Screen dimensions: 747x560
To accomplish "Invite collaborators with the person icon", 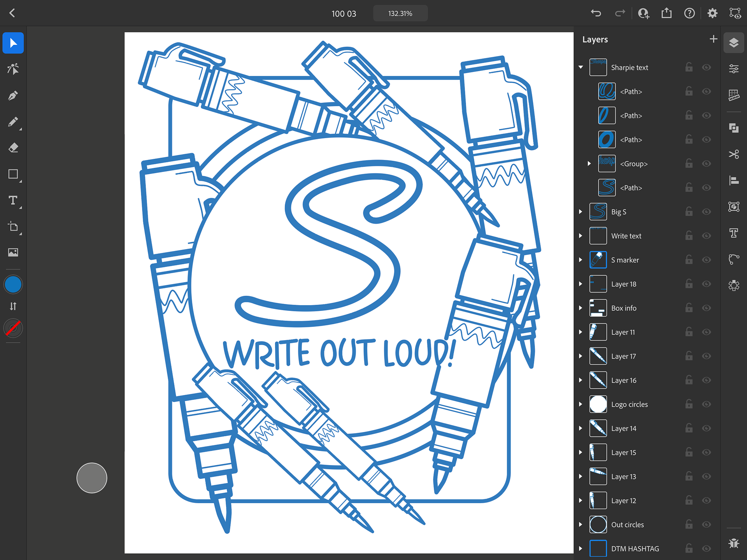I will [644, 13].
